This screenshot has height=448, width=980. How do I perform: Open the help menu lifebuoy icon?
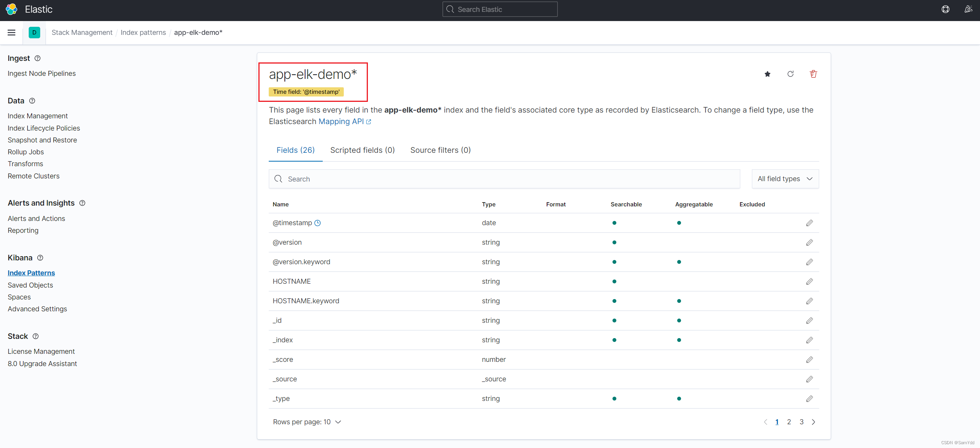pyautogui.click(x=945, y=9)
